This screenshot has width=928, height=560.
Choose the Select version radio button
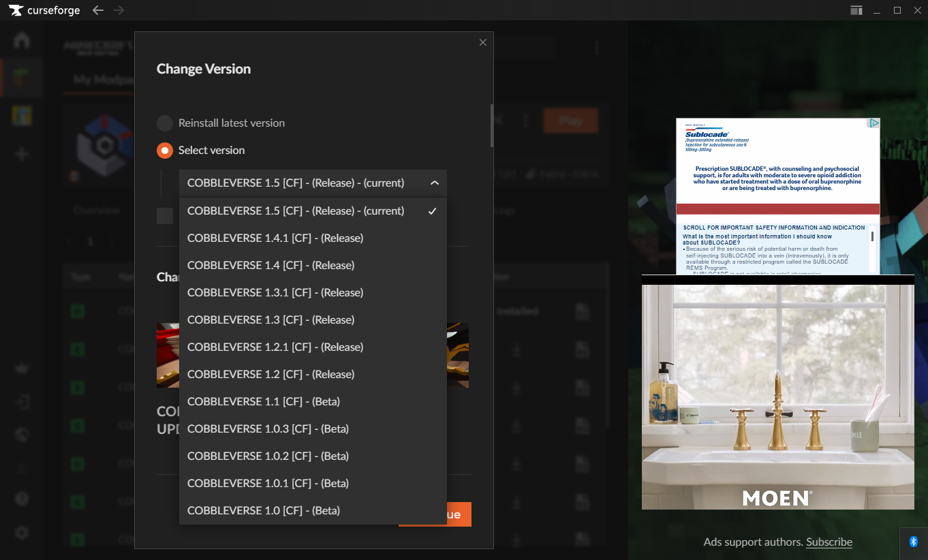point(165,151)
